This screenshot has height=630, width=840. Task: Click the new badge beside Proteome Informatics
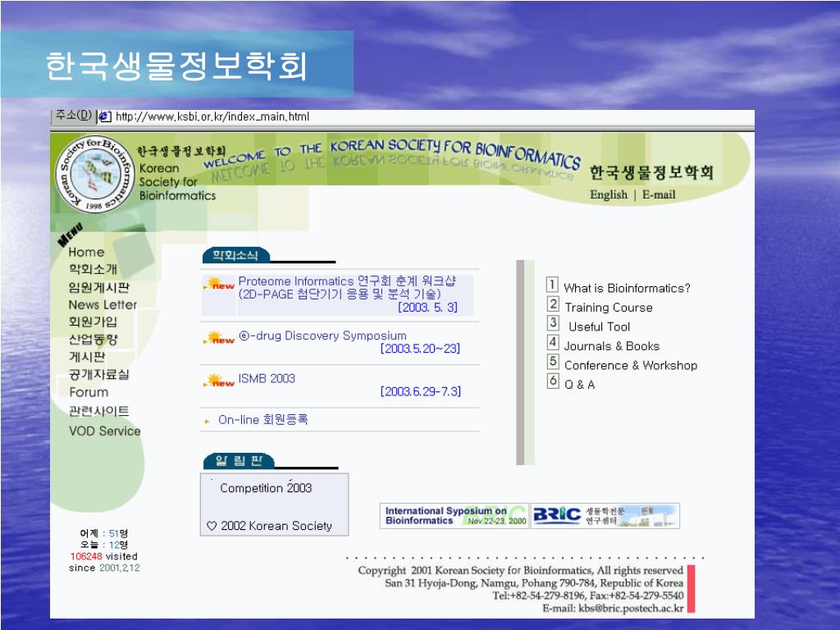(x=219, y=284)
